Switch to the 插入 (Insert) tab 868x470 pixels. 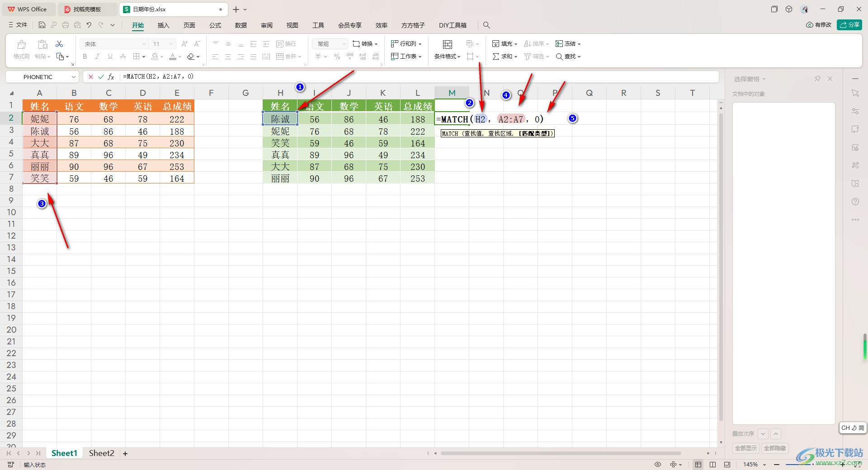click(163, 25)
